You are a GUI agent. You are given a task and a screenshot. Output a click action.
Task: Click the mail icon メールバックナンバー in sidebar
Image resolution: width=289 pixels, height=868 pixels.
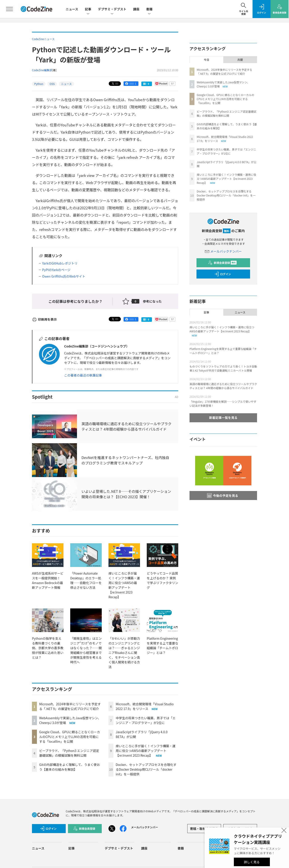coord(207,251)
